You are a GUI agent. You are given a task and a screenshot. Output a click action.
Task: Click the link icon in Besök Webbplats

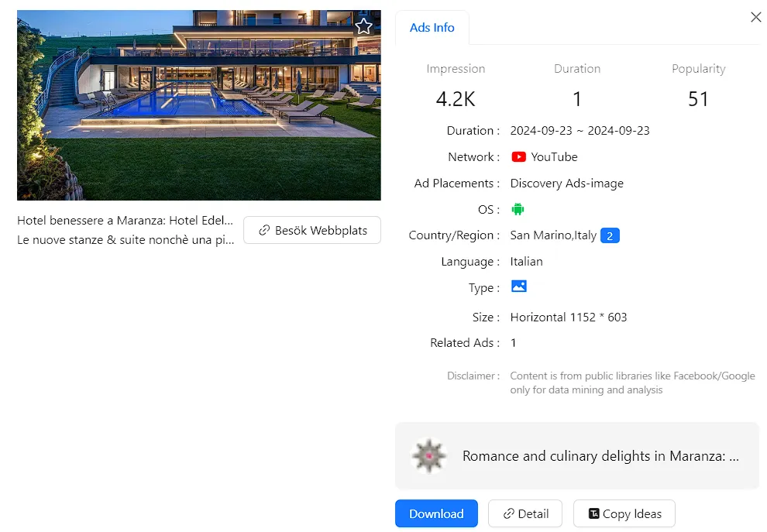click(265, 230)
